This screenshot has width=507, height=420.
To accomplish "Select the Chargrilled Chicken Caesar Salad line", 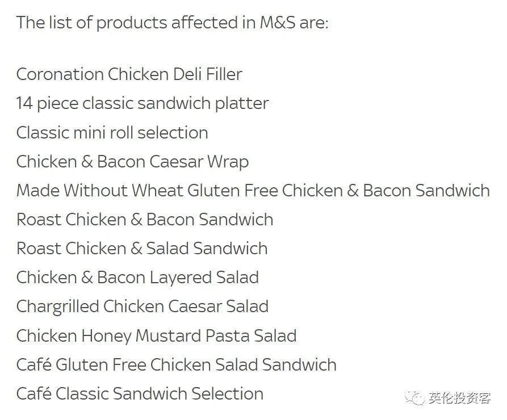I will point(143,307).
